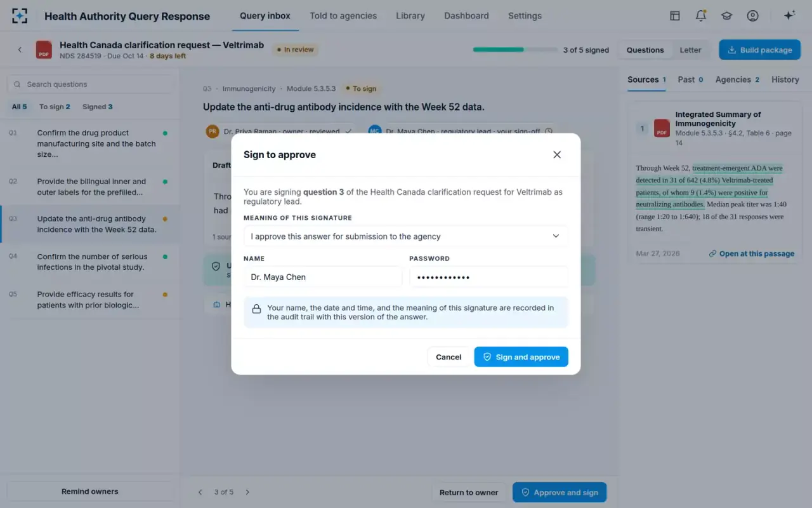Open the user profile icon
The image size is (812, 508).
pyautogui.click(x=752, y=16)
